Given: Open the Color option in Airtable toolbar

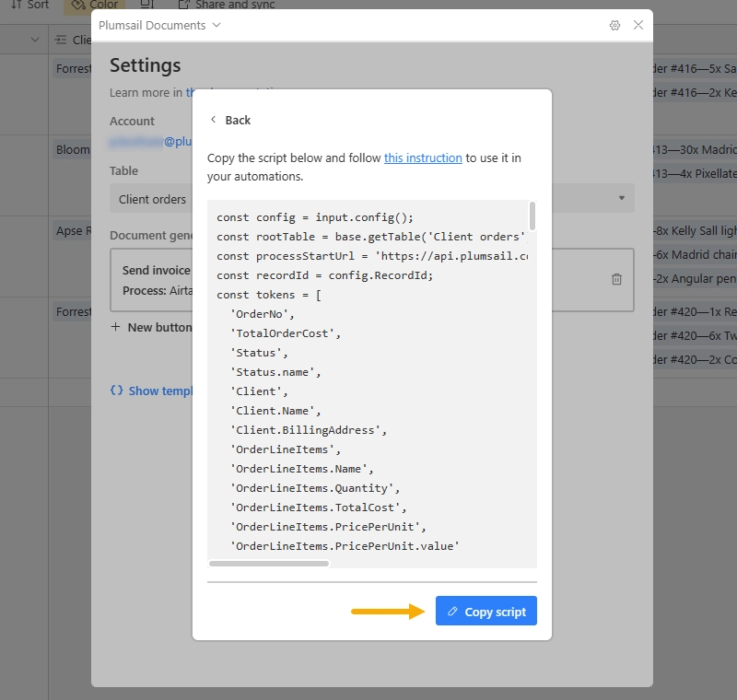Looking at the screenshot, I should [95, 6].
